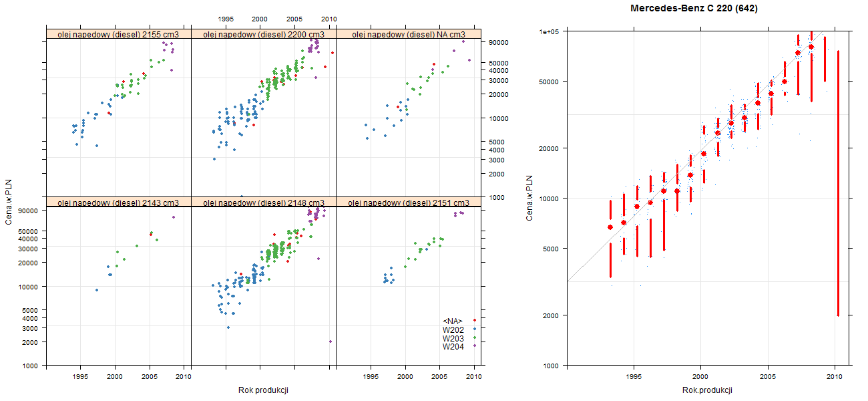Click the Cena.w.PLN label of the Mercedes chart
Viewport: 868px width, 401px height.
click(x=528, y=198)
